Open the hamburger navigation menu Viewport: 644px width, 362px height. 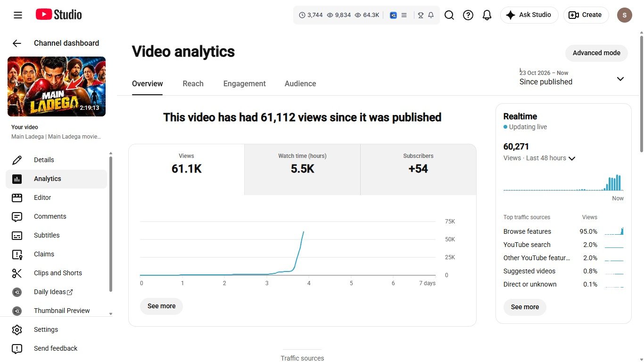click(x=18, y=15)
